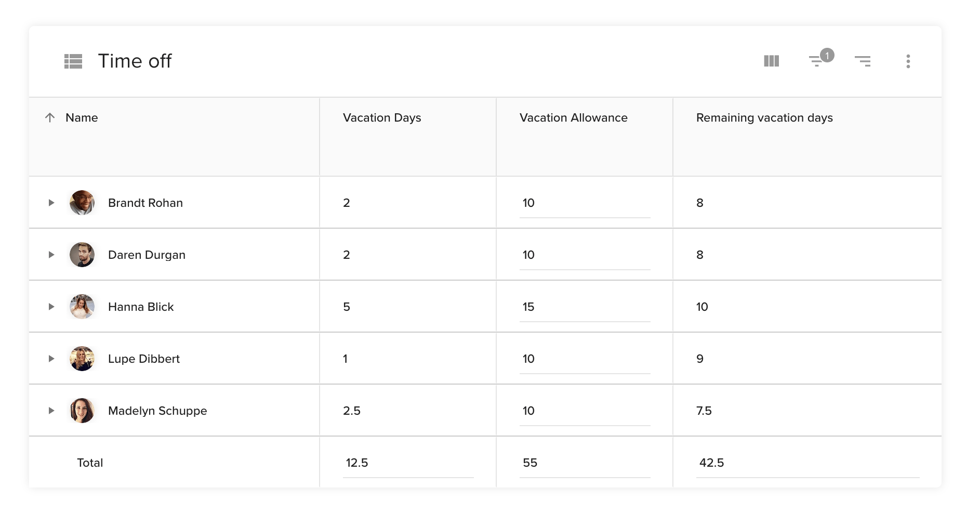The image size is (980, 527).
Task: Click the Total row label
Action: (x=89, y=462)
